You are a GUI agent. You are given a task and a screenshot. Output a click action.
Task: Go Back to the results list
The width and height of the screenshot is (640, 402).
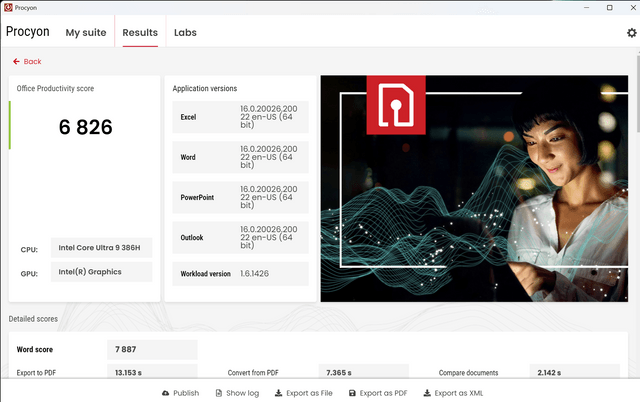click(27, 61)
